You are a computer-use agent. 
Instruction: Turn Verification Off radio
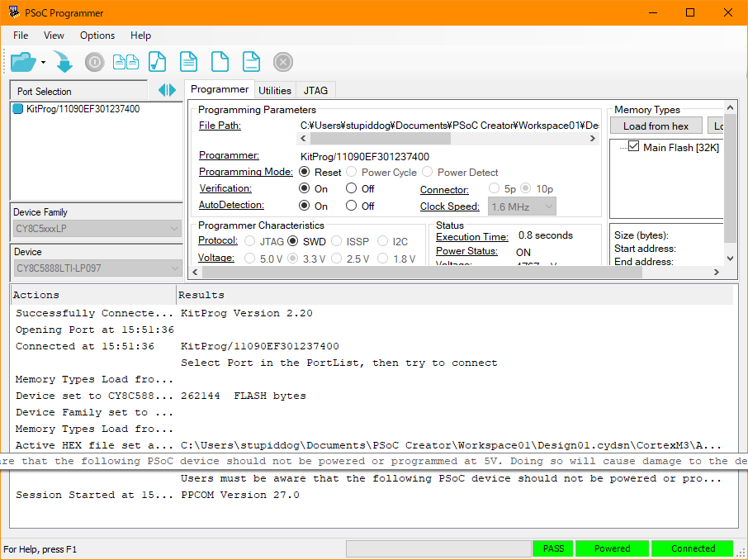pyautogui.click(x=352, y=188)
